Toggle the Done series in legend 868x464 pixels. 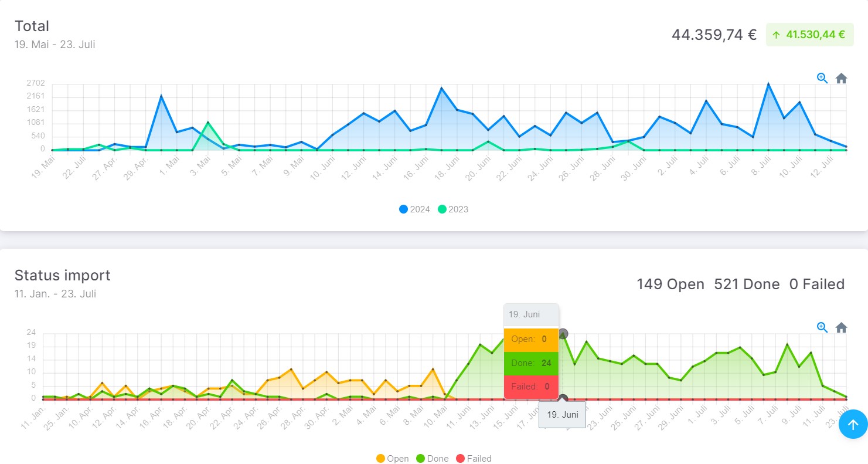[433, 459]
